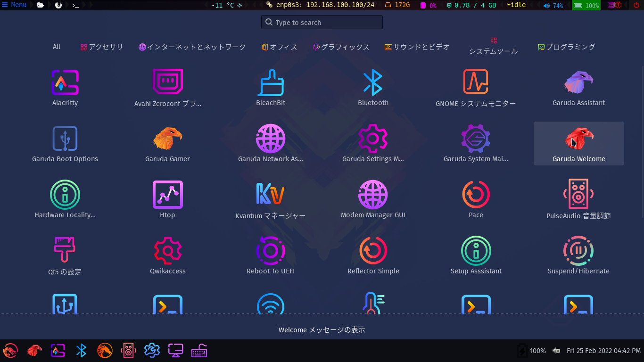Open terminal launcher in top bar
Screen dimensions: 644x362
[x=75, y=5]
